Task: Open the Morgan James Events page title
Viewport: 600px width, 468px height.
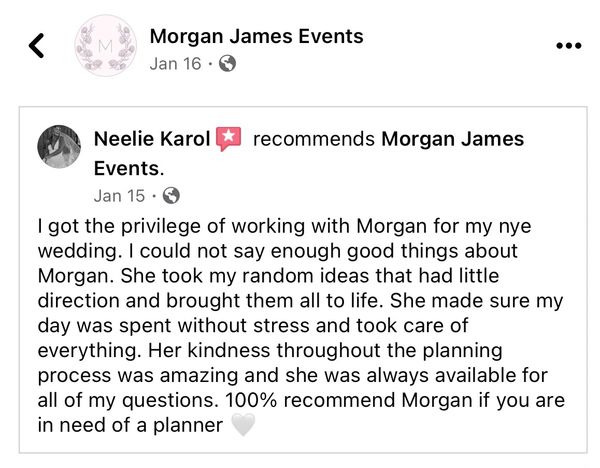Action: tap(256, 38)
